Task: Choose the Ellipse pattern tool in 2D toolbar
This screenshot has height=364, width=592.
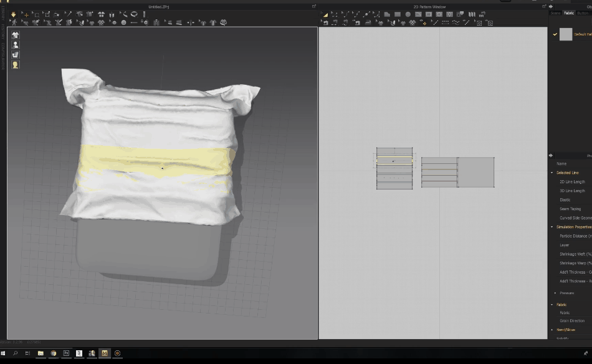Action: [408, 14]
